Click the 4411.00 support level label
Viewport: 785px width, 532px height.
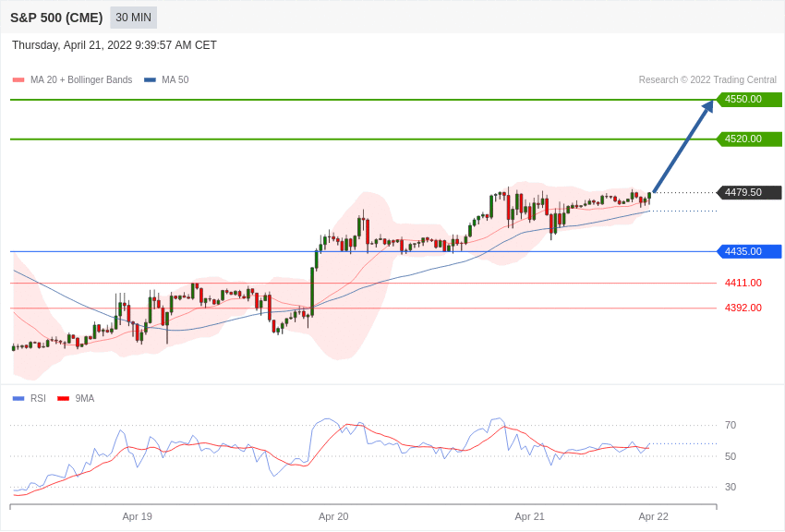[743, 283]
